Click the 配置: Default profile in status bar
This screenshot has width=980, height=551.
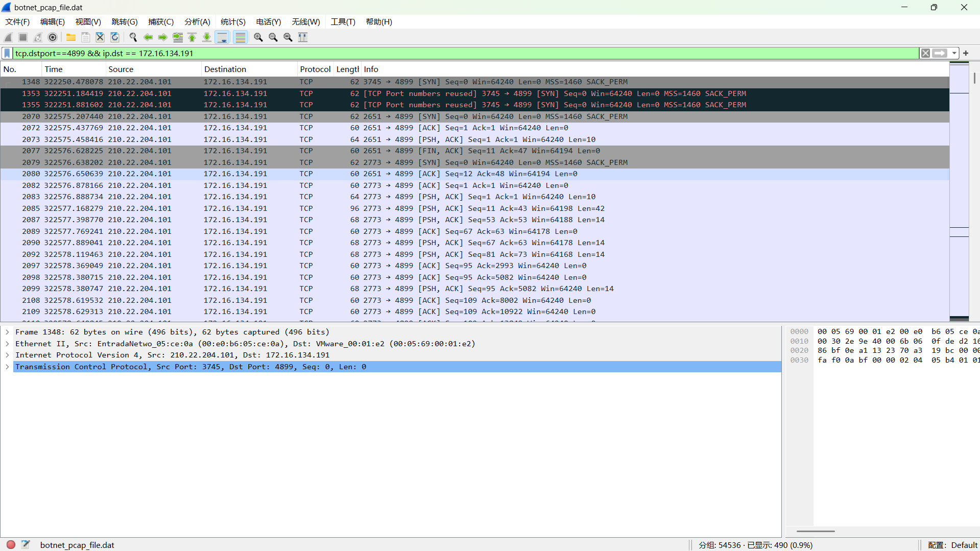(x=952, y=545)
